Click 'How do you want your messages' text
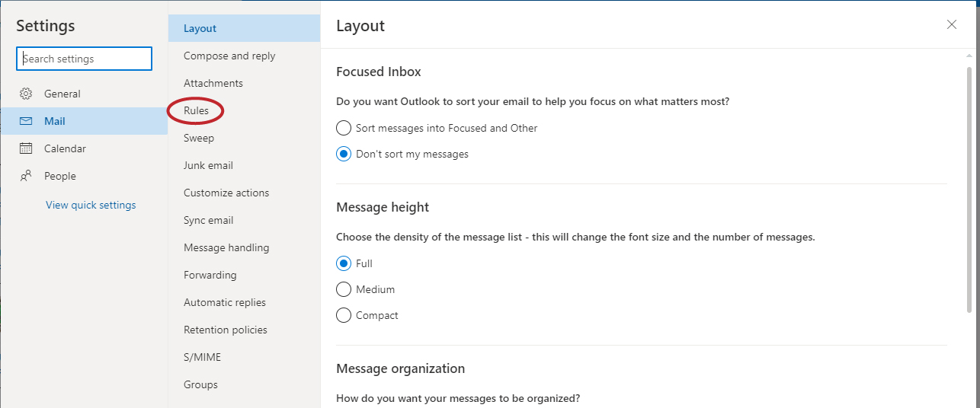The height and width of the screenshot is (408, 980). tap(458, 398)
